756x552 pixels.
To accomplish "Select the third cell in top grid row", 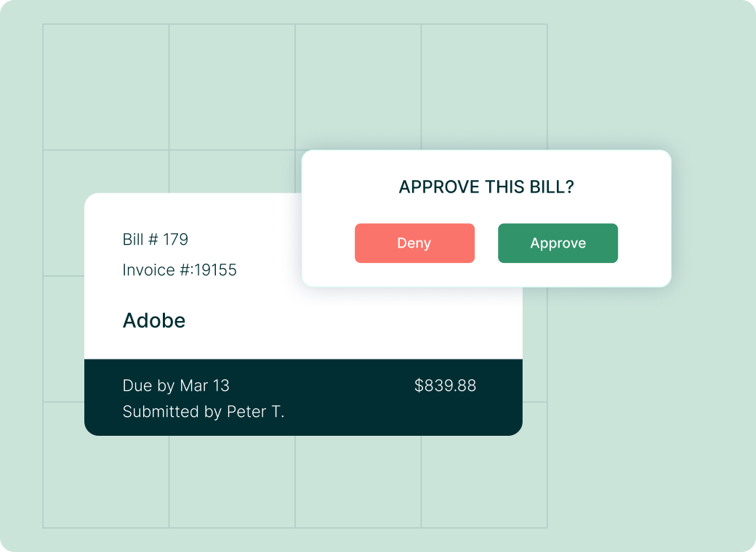I will (x=358, y=87).
